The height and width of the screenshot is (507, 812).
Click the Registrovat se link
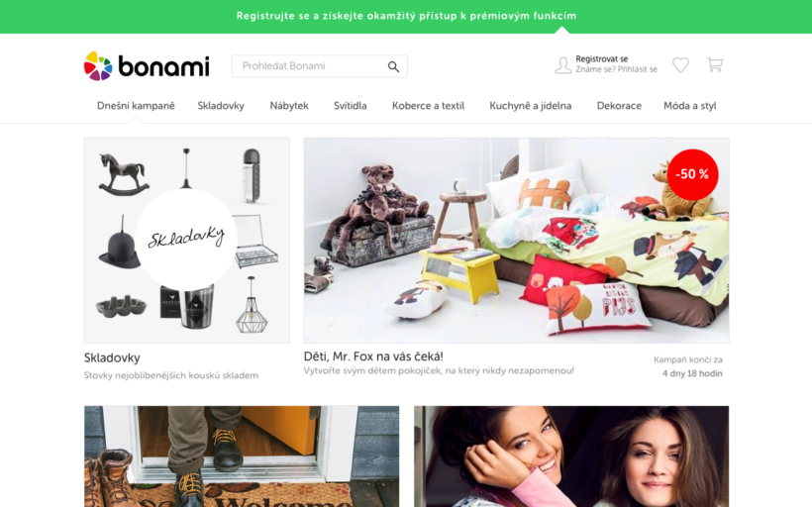tap(602, 59)
